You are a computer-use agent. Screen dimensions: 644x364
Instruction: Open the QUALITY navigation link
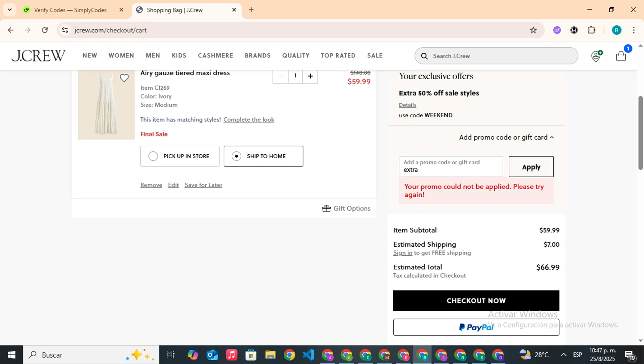(x=296, y=55)
